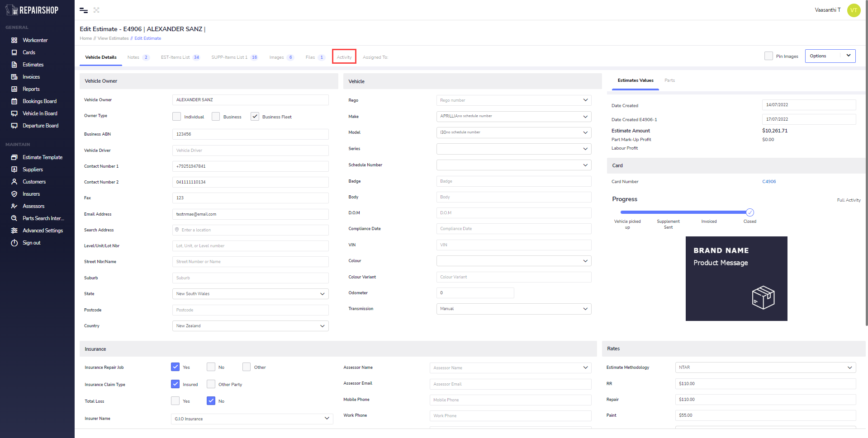Open the Country dropdown showing New Zealand
Viewport: 868px width, 438px height.
pyautogui.click(x=250, y=326)
